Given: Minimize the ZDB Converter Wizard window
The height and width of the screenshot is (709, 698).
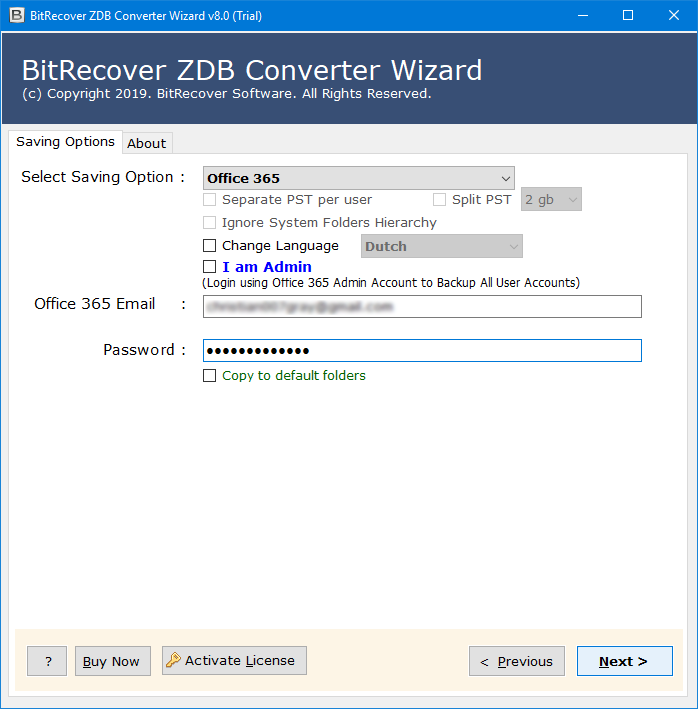Looking at the screenshot, I should coord(583,15).
